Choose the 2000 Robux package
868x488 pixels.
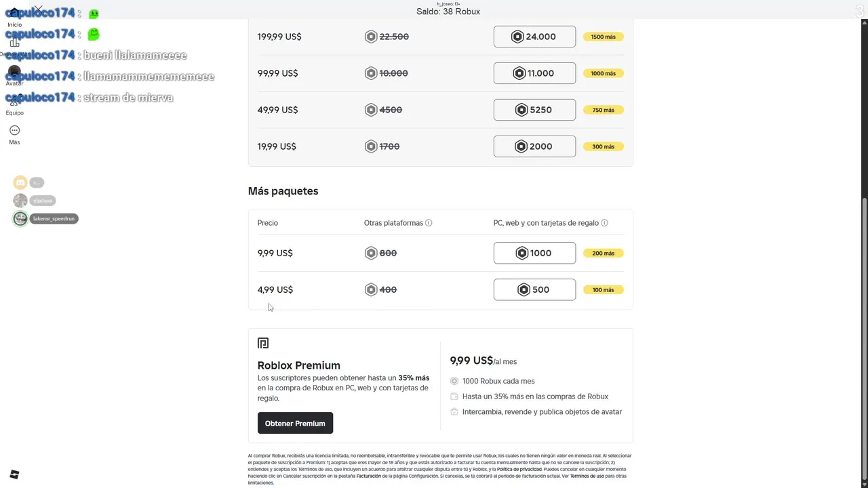coord(534,146)
